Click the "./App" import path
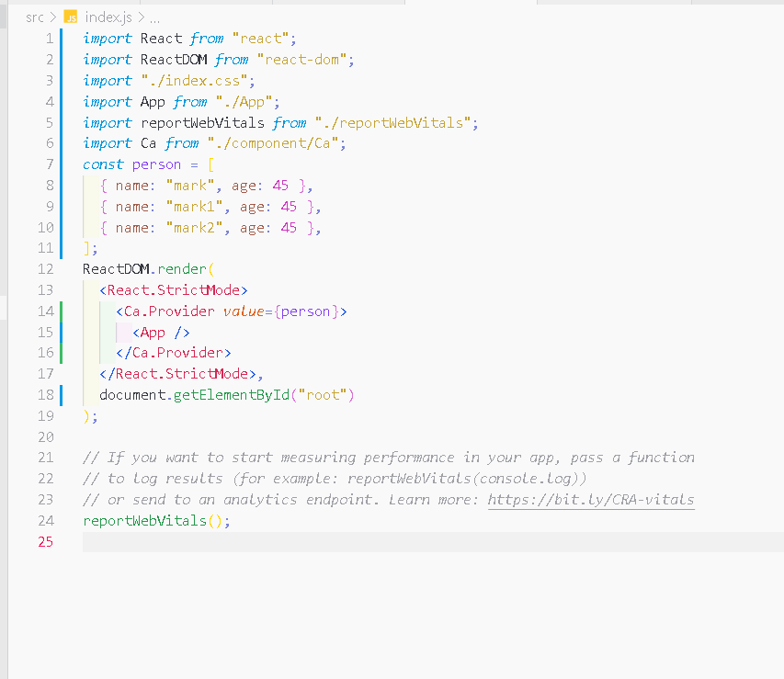The width and height of the screenshot is (784, 679). pyautogui.click(x=244, y=101)
